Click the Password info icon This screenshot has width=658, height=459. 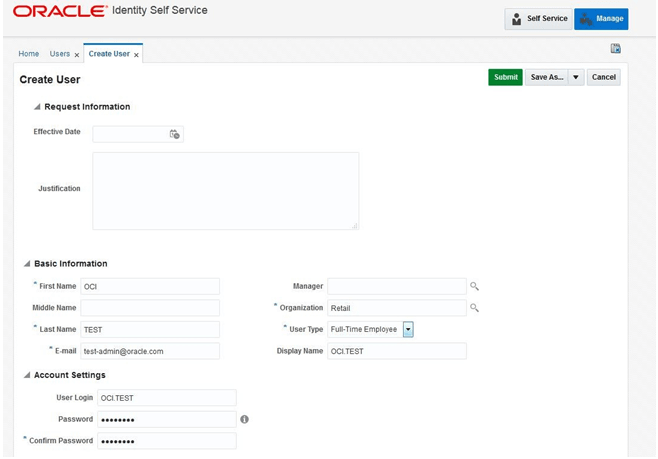244,419
